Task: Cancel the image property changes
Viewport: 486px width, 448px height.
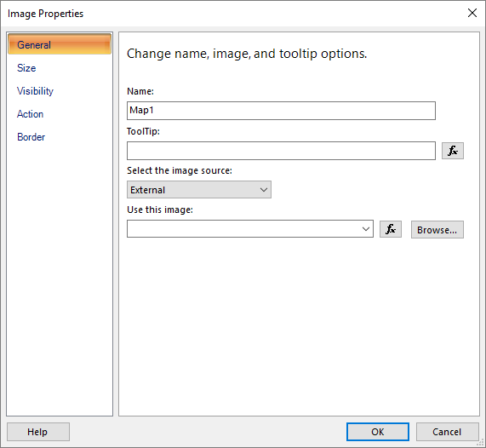Action: point(447,432)
